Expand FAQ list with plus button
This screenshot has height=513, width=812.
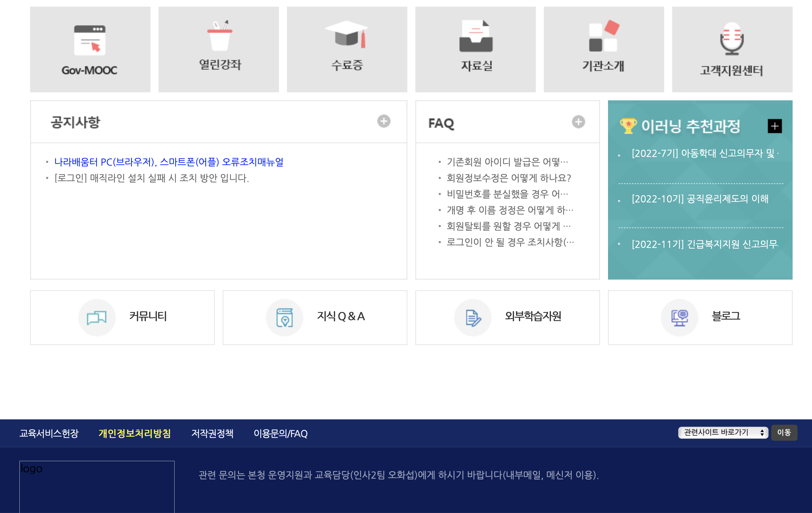578,122
